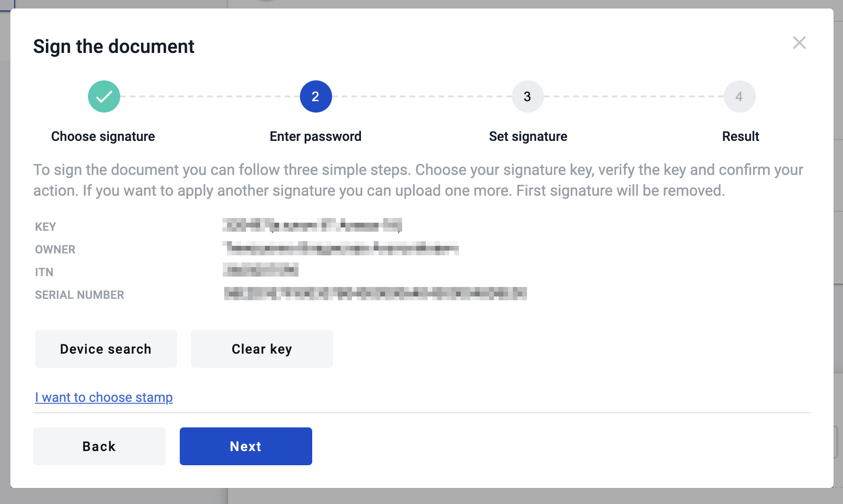Image resolution: width=843 pixels, height=504 pixels.
Task: Click the SERIAL NUMBER field label
Action: 79,295
